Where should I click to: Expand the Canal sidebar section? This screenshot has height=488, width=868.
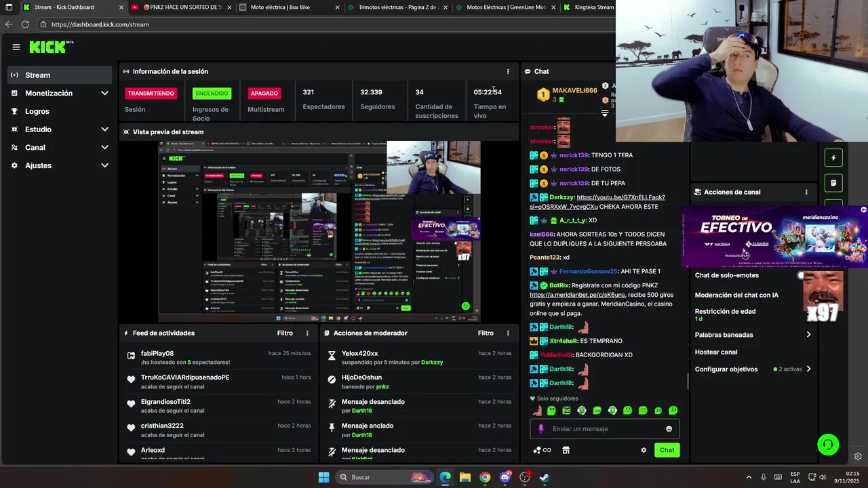pyautogui.click(x=104, y=147)
